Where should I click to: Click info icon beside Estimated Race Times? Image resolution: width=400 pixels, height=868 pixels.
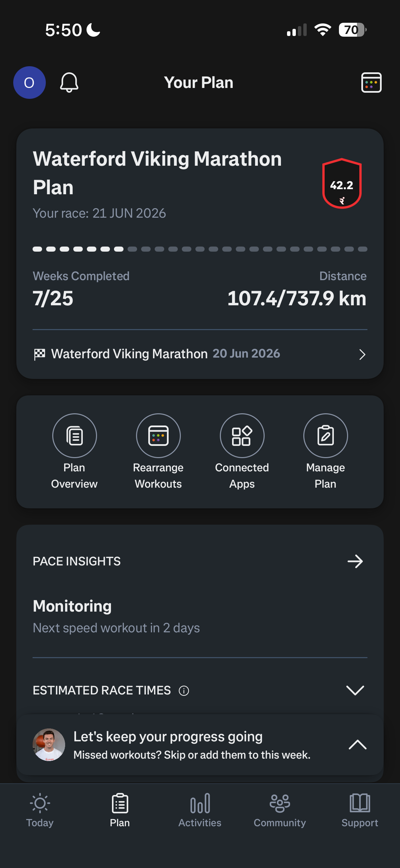coord(184,690)
